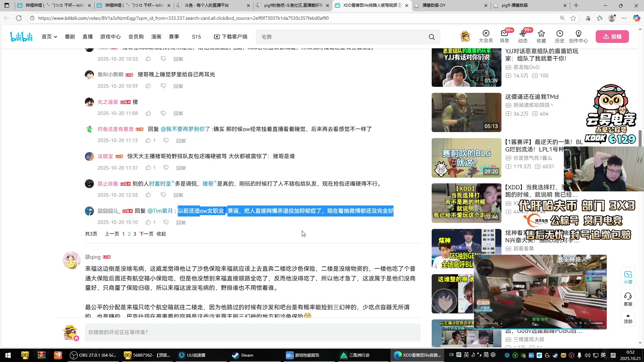Dislike 禁止收看's comment with thumbs-down

[163, 195]
